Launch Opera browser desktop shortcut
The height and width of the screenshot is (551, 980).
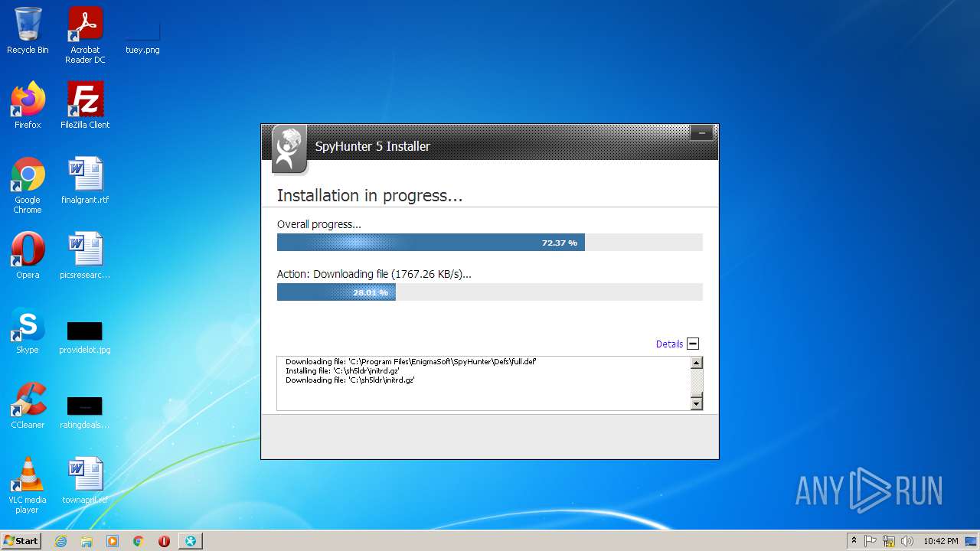(x=28, y=256)
